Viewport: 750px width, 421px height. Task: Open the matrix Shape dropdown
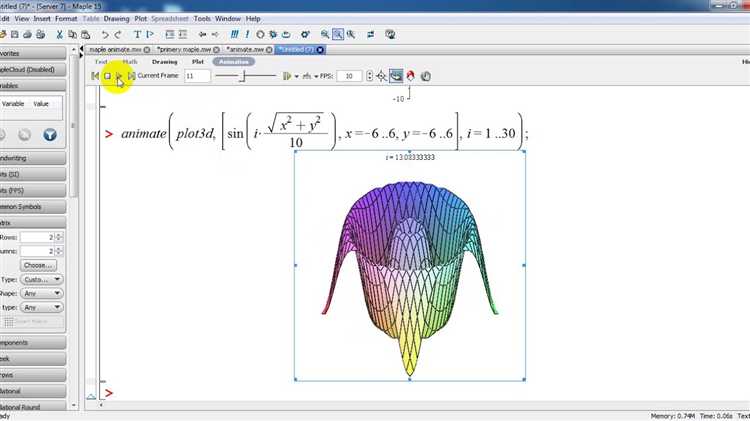pos(42,293)
